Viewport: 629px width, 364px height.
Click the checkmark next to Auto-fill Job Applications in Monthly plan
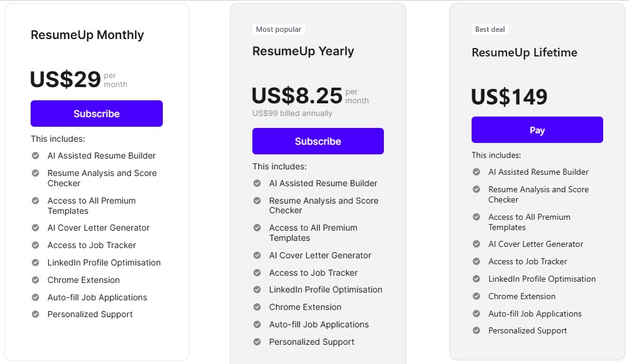click(x=35, y=297)
